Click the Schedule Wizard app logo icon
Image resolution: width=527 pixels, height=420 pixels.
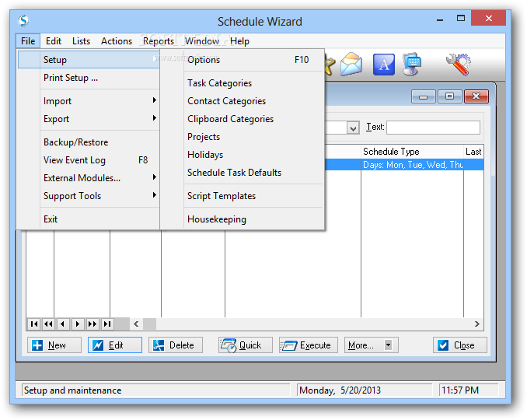coord(23,20)
